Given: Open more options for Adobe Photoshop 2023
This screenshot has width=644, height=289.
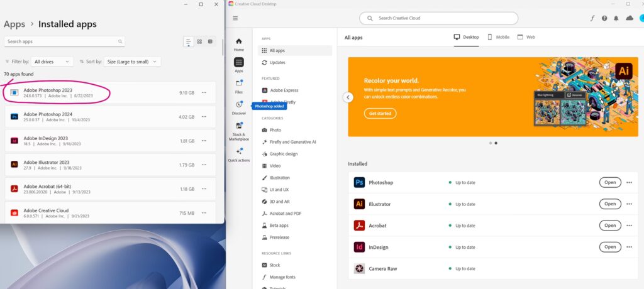Looking at the screenshot, I should (x=204, y=92).
